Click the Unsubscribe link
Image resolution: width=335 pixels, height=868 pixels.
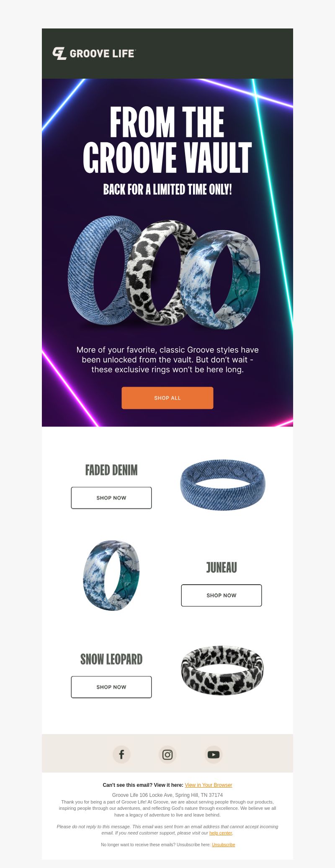(x=224, y=845)
